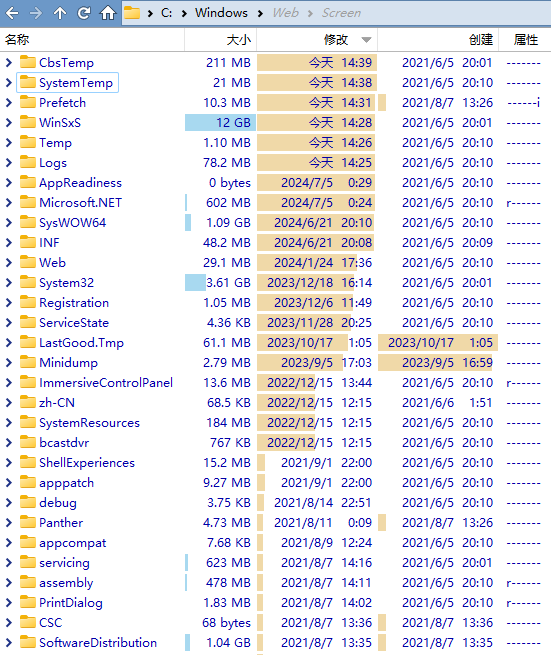The image size is (551, 655).
Task: Open dropdown arrow after Windows breadcrumb
Action: click(260, 13)
